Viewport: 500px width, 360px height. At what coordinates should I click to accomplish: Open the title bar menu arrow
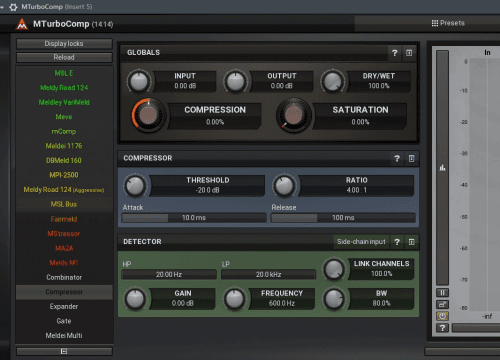[2, 7]
